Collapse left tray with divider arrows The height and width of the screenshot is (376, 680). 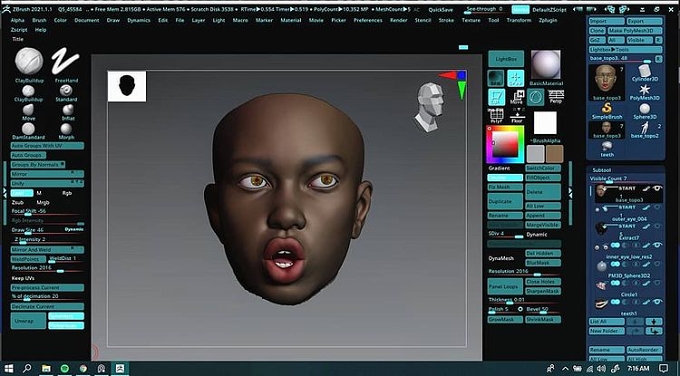pos(5,192)
